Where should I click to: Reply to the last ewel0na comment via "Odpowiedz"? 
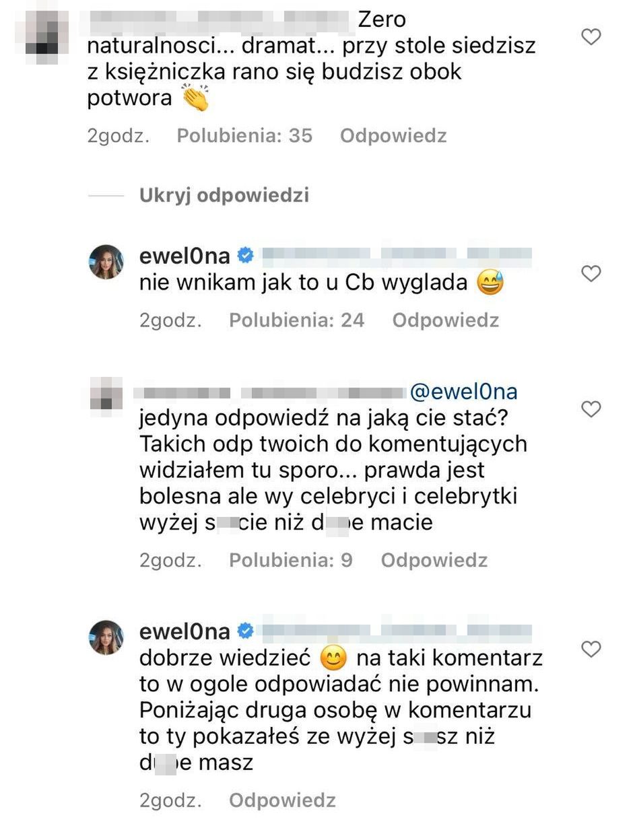tap(282, 800)
